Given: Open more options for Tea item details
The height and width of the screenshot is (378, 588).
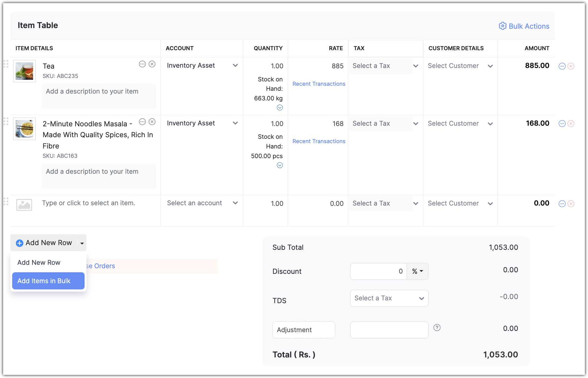Looking at the screenshot, I should pyautogui.click(x=142, y=64).
